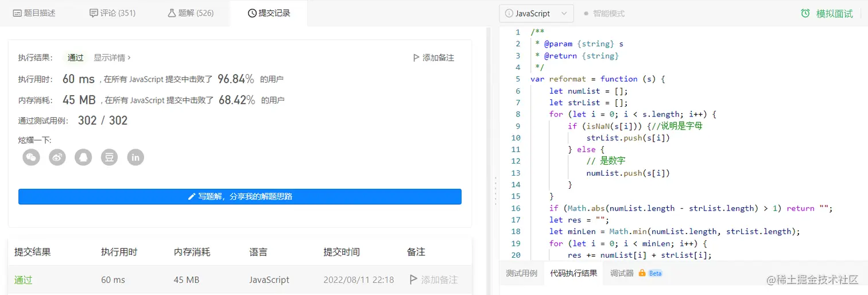Select the 提交记录 tab

click(x=269, y=13)
